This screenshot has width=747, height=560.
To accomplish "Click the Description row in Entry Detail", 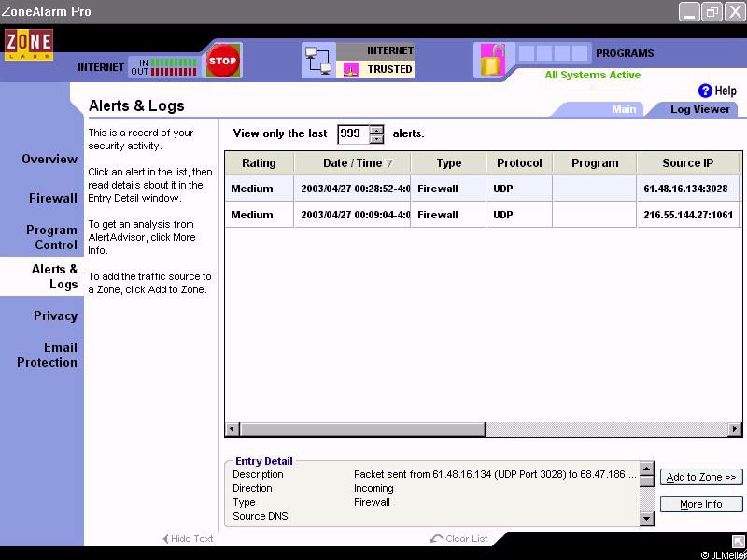I will [434, 474].
